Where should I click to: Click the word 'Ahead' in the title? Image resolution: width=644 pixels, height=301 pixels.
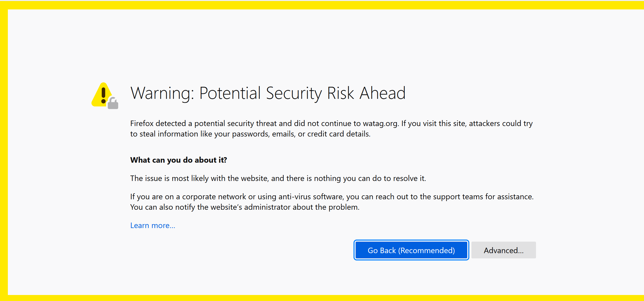click(382, 93)
